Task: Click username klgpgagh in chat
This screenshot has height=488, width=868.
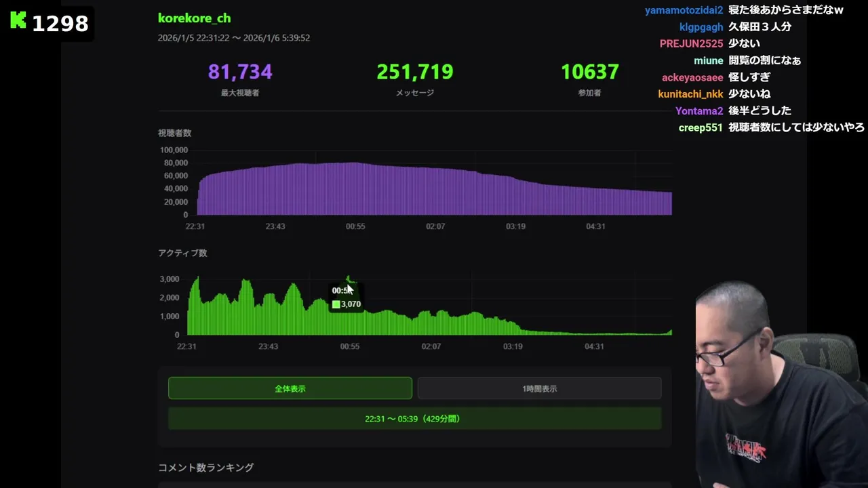Action: [x=701, y=27]
